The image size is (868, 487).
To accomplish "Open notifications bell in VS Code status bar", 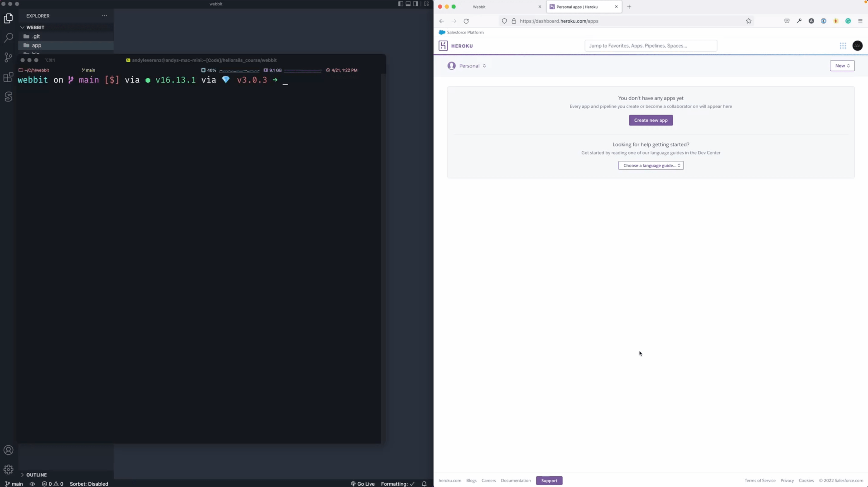I will tap(424, 484).
